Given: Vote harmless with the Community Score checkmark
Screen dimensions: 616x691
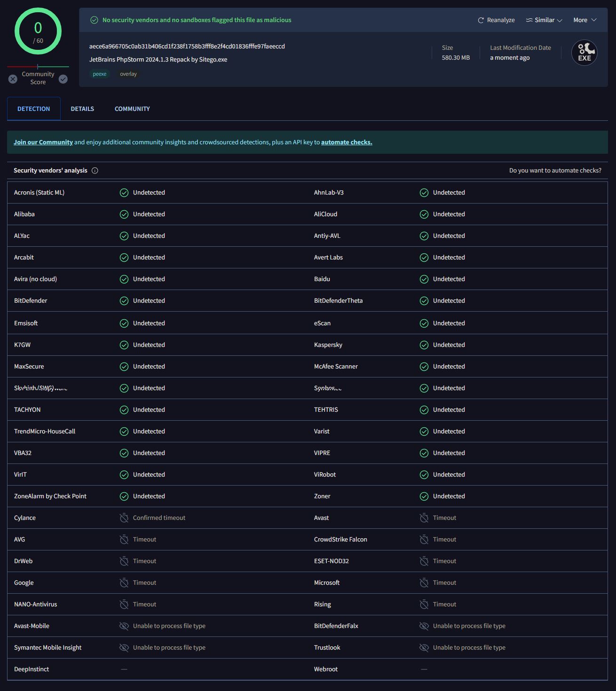Looking at the screenshot, I should (x=63, y=79).
